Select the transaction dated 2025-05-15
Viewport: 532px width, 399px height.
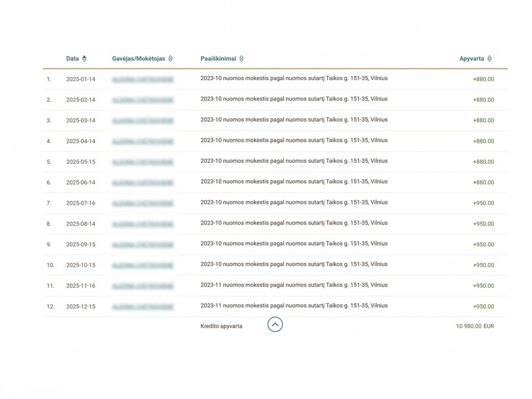[81, 162]
